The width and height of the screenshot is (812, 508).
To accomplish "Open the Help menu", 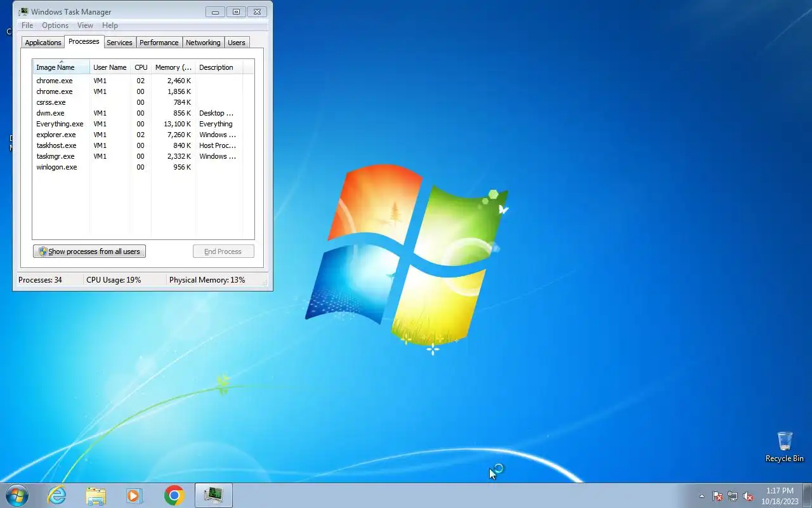I will (x=110, y=25).
